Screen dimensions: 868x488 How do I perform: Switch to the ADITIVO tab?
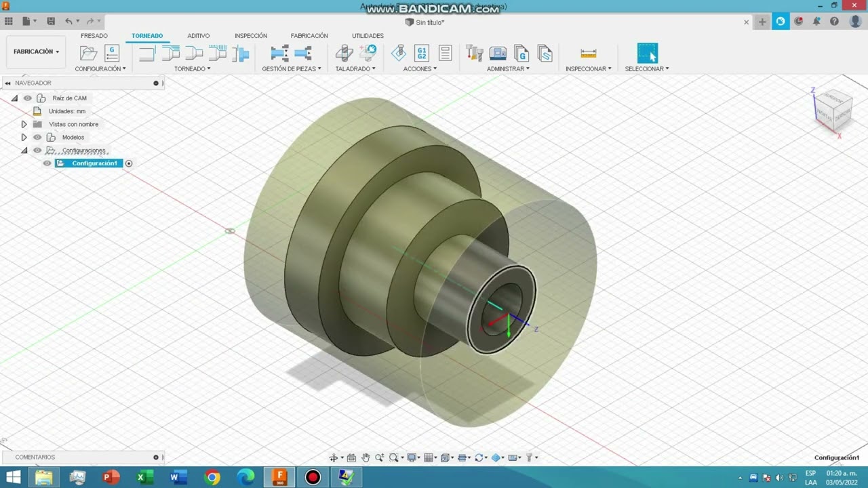point(199,36)
